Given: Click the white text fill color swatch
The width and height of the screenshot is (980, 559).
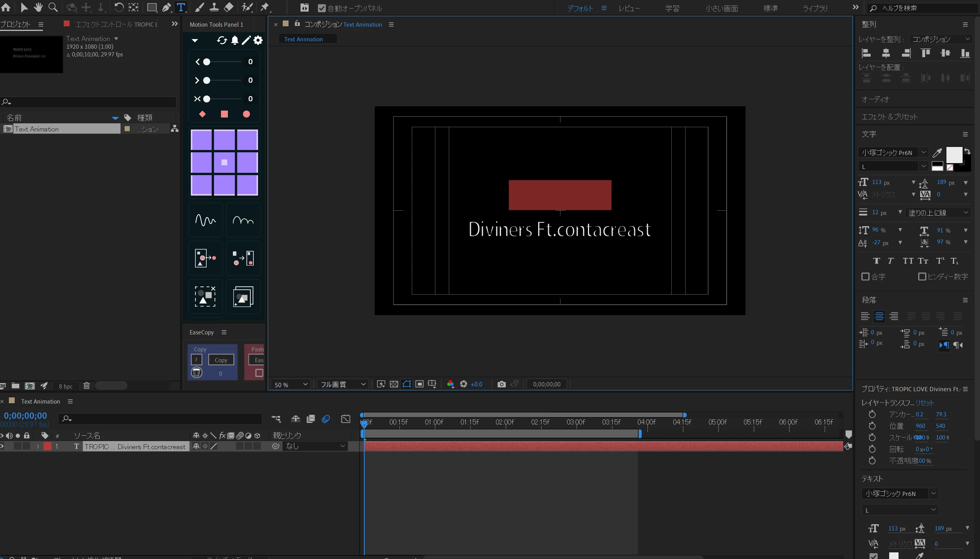Looking at the screenshot, I should click(954, 155).
